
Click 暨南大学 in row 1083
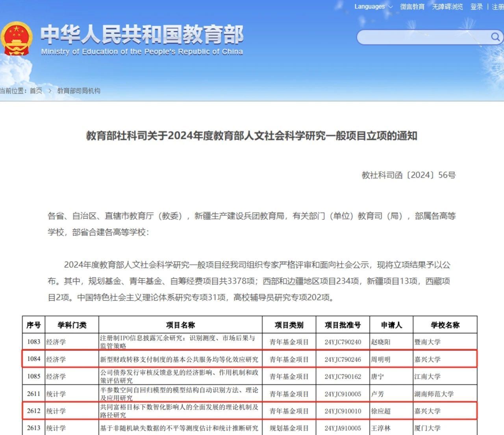pos(427,342)
